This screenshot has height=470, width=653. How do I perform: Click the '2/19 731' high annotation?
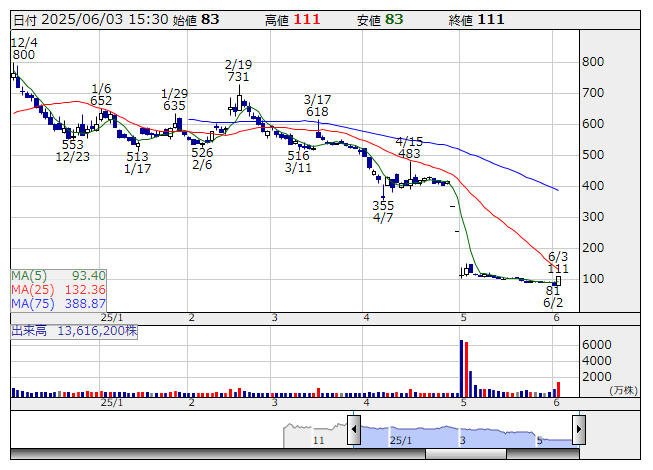[238, 70]
